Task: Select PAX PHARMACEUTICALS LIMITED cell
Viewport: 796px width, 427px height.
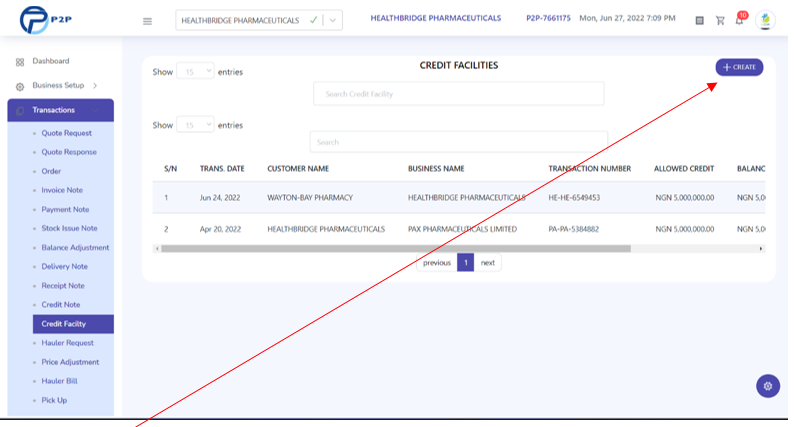Action: click(462, 229)
